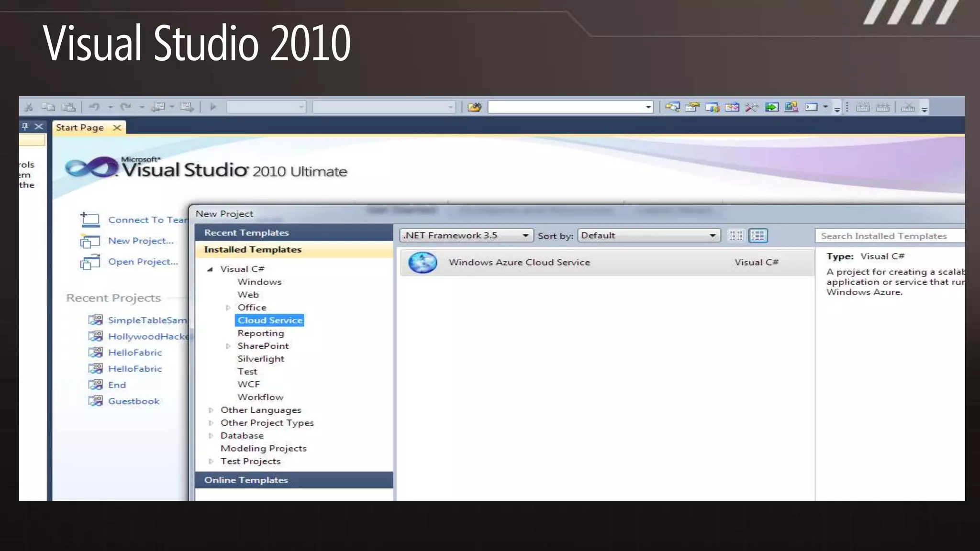The image size is (980, 551).
Task: Click the Connect To Team Foundation Server link
Action: [148, 220]
